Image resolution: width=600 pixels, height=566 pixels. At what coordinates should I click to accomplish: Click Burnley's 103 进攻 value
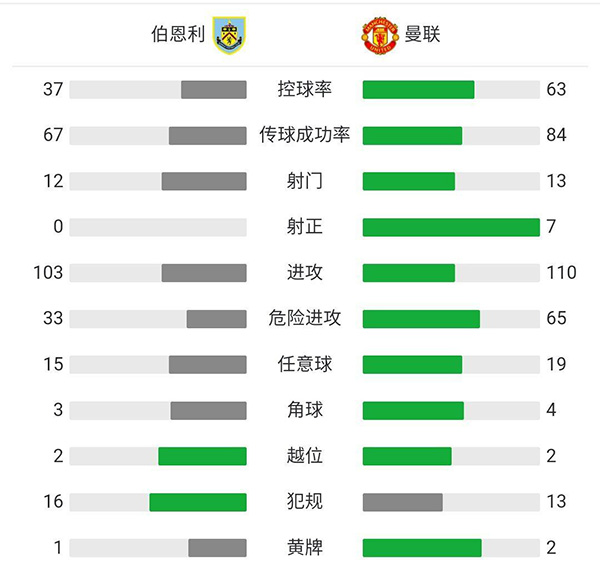47,273
